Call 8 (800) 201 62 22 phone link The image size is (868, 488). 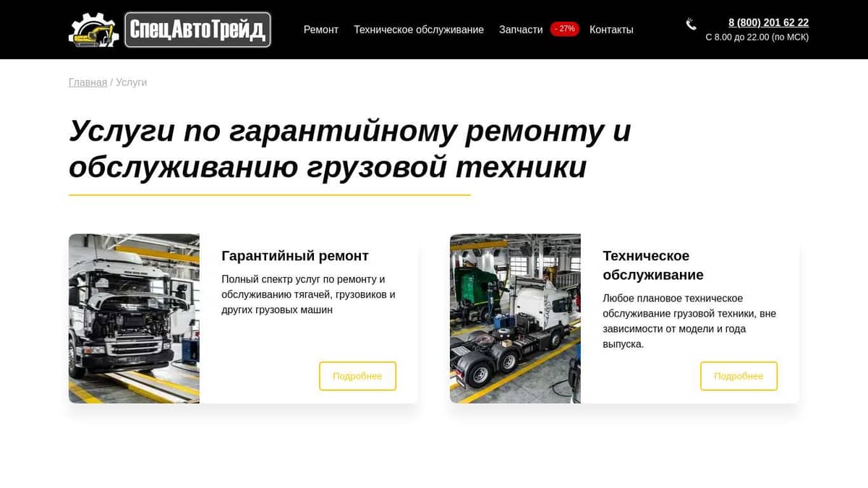point(768,22)
